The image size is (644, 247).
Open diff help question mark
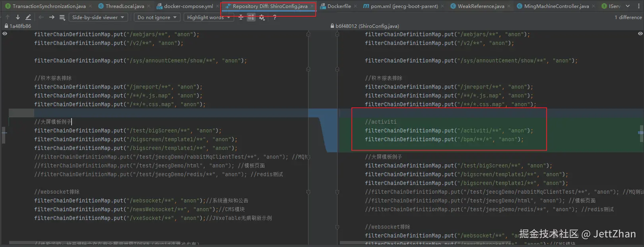pos(275,17)
